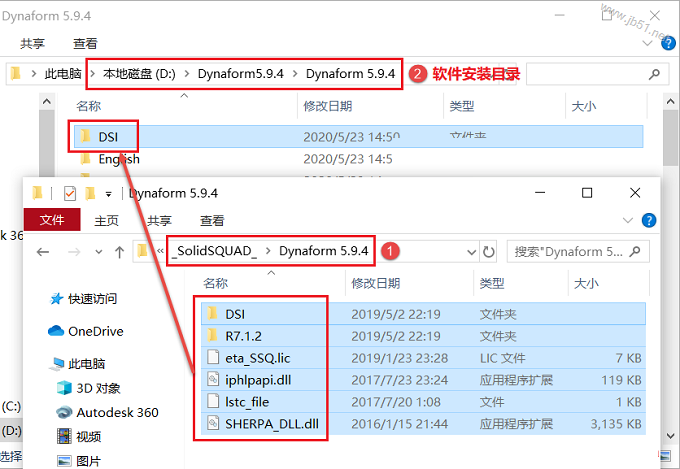
Task: Expand the ribbon chevron in front window
Action: [628, 220]
